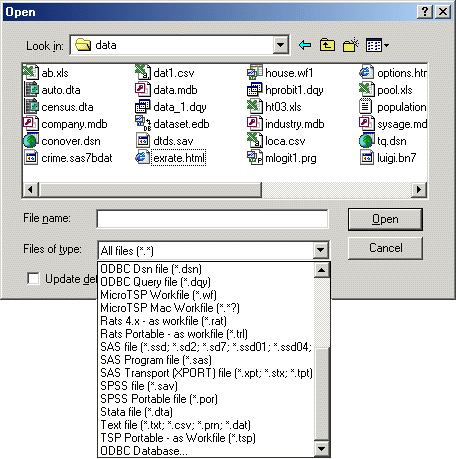Screen dimensions: 456x459
Task: Toggle the Update default directory checkbox
Action: pos(33,279)
